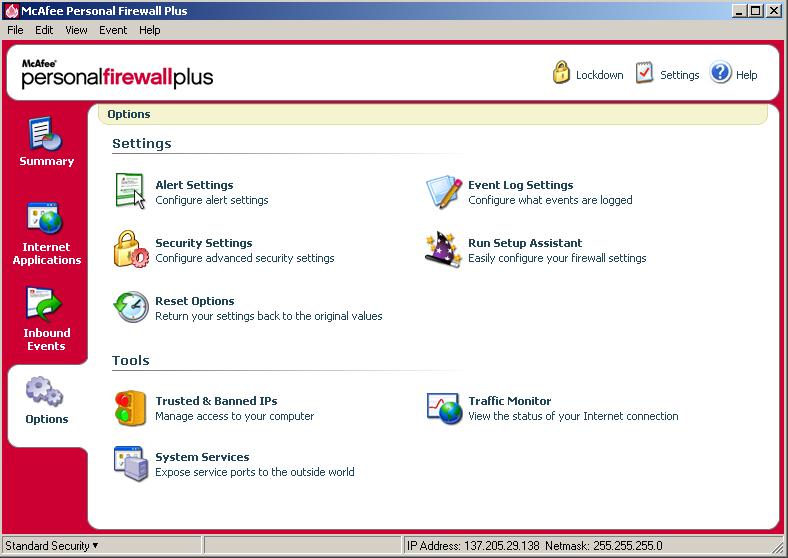Screen dimensions: 788x558
Task: Click the window resize grip in status bar
Action: [x=779, y=548]
